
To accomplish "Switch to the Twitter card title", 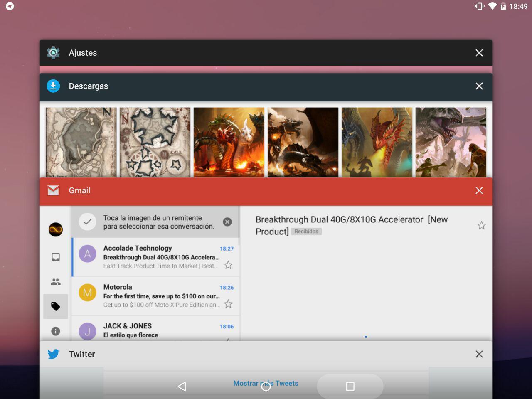I will (x=82, y=354).
